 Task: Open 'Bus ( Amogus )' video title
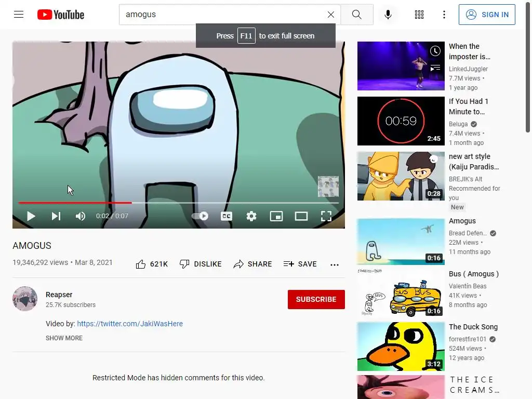click(474, 274)
